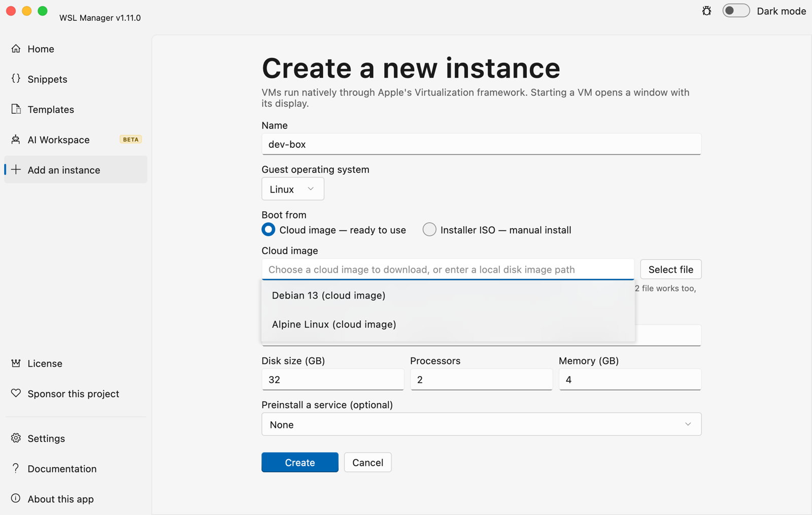Click the plus icon for Add an instance
This screenshot has width=812, height=515.
pos(16,170)
